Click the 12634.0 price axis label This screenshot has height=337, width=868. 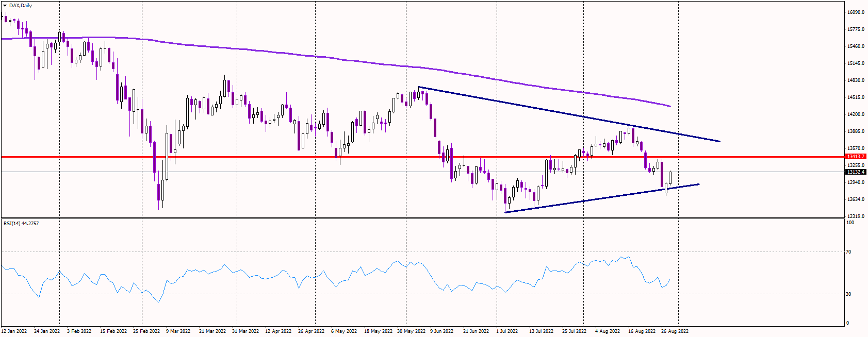coord(856,199)
